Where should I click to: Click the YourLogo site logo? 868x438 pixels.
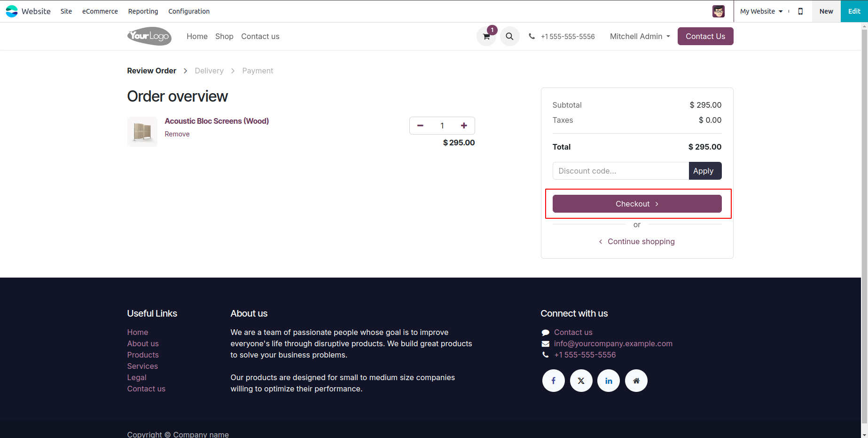tap(149, 36)
